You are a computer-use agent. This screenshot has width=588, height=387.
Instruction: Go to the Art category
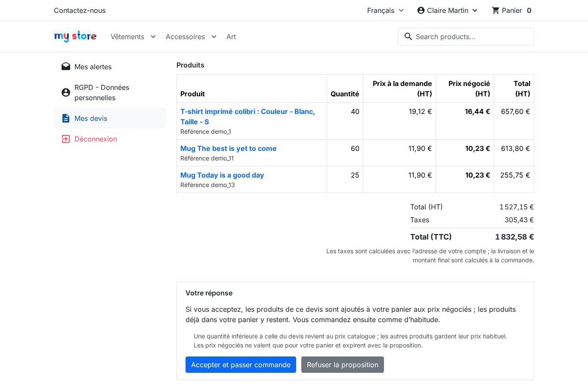point(231,37)
